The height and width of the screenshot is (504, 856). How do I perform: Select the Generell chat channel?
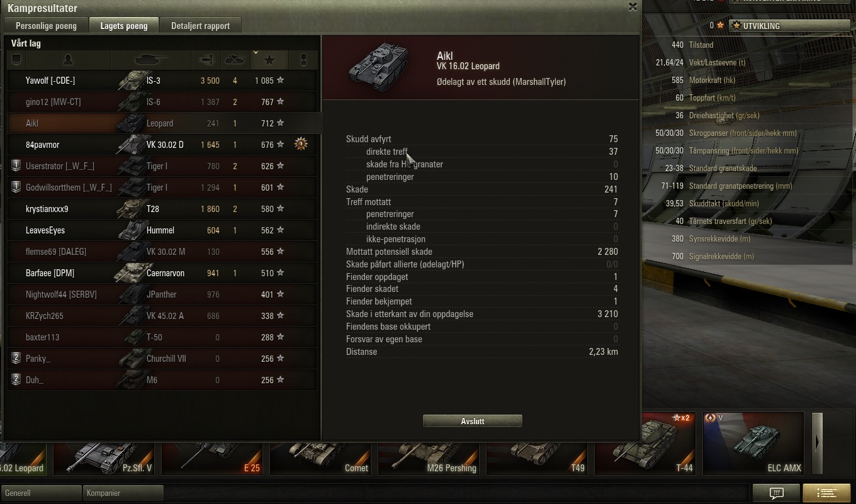coord(42,493)
